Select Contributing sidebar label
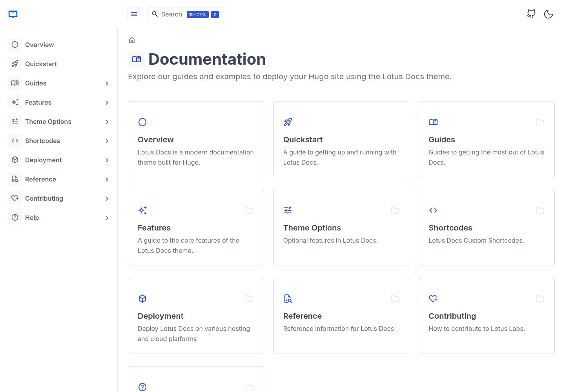565x392 pixels. (44, 198)
